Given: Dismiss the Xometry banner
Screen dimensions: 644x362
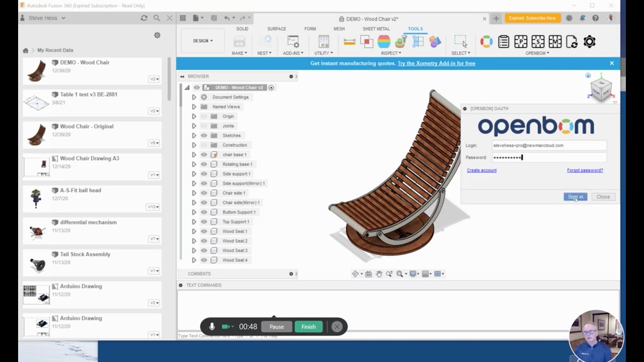Looking at the screenshot, I should (x=612, y=63).
